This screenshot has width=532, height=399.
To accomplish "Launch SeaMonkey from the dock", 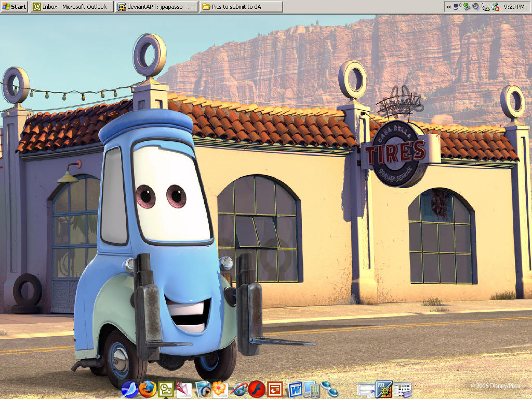I will tap(129, 390).
